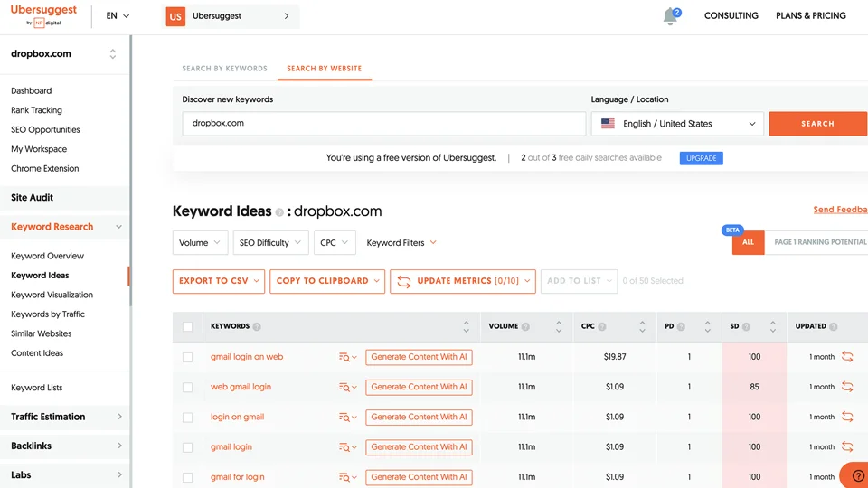Screen dimensions: 868x488
Task: Expand Keyword Filters
Action: 401,243
